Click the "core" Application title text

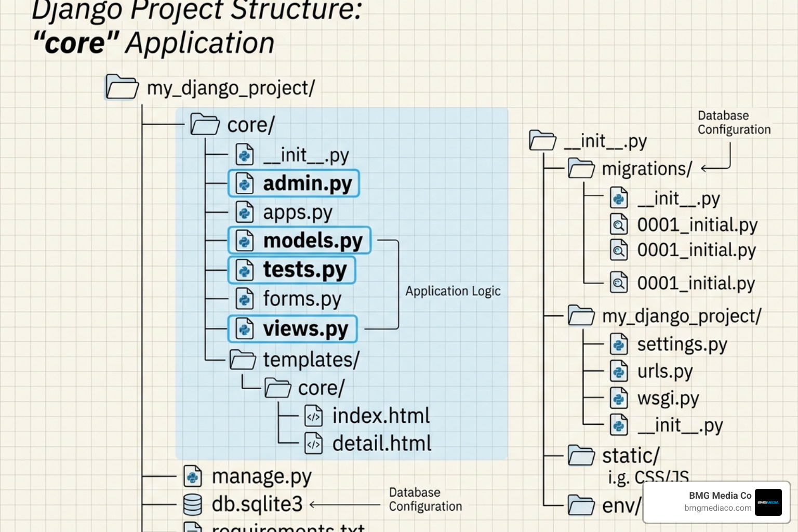coord(154,43)
